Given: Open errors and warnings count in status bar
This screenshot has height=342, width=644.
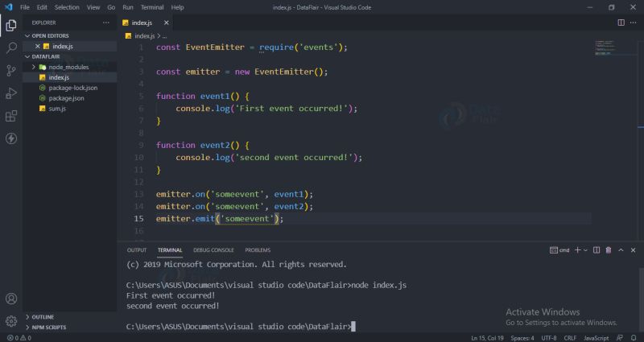Looking at the screenshot, I should pos(19,338).
